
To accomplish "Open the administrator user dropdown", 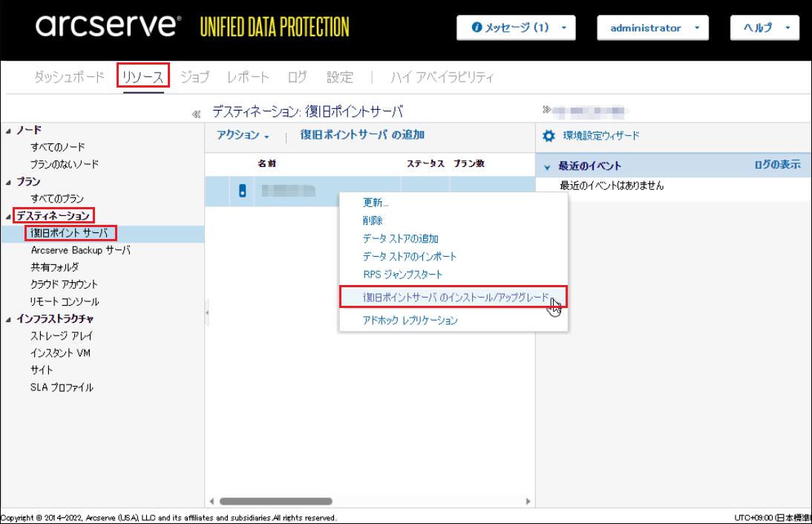I will point(652,27).
